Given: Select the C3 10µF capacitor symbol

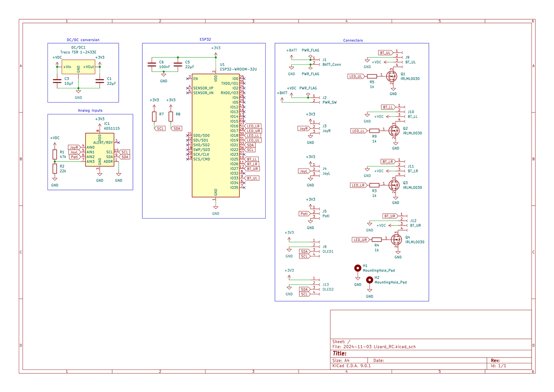Looking at the screenshot, I should [x=57, y=81].
